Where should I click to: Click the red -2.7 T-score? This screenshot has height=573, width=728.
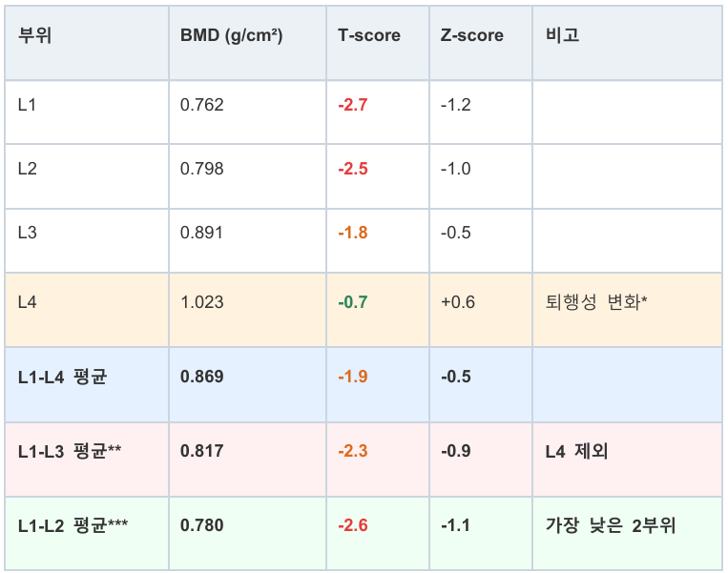(x=353, y=105)
